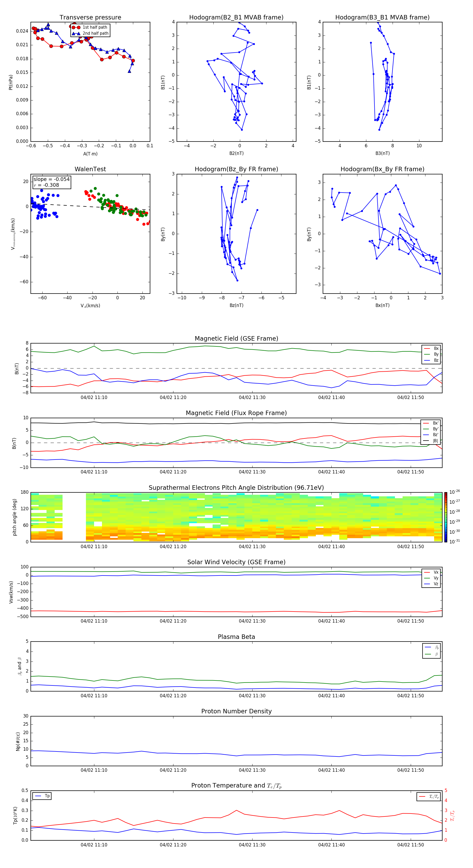This screenshot has height=868, width=473.
Task: Click the "Plasma Beta" plot title
Action: click(x=236, y=637)
